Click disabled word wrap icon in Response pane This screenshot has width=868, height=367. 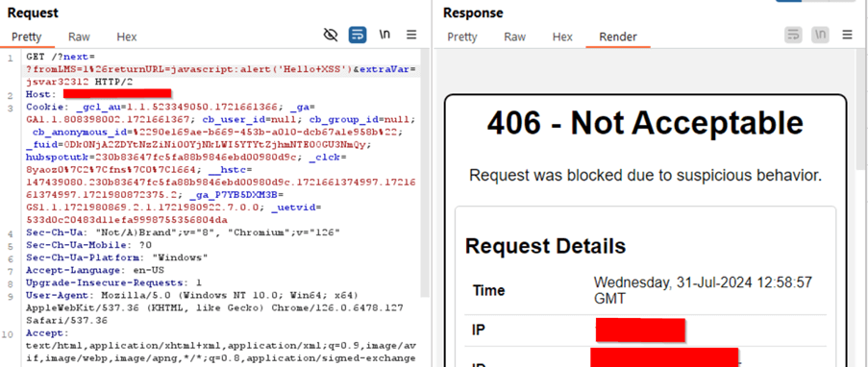(793, 35)
